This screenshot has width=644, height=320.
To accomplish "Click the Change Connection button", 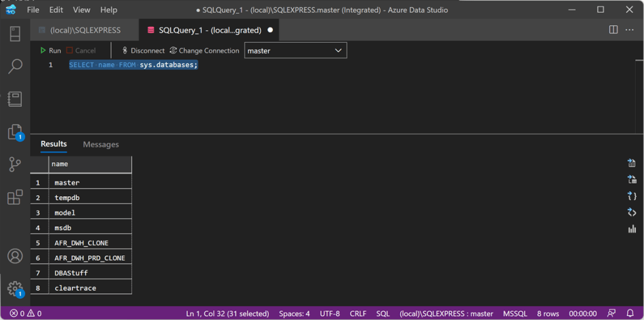I will coord(204,50).
